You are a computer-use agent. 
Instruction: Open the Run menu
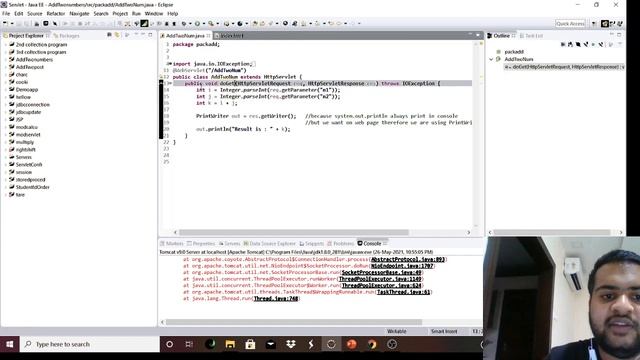click(136, 13)
